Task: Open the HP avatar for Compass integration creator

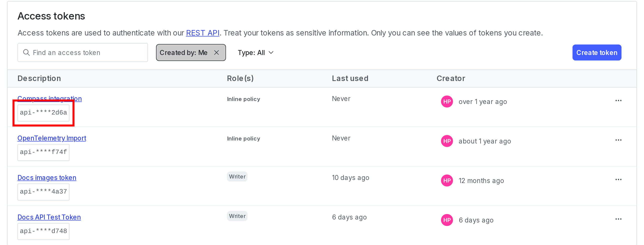Action: click(447, 101)
